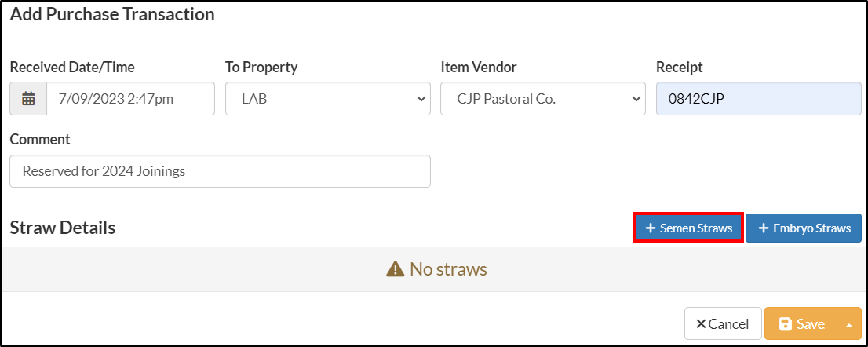Click the Add Purchase Transaction title

pos(112,14)
